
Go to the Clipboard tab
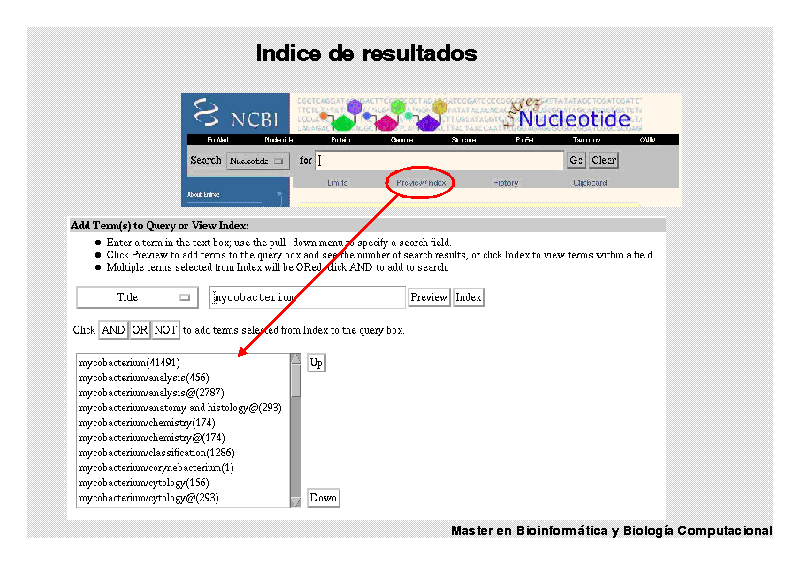(x=590, y=183)
